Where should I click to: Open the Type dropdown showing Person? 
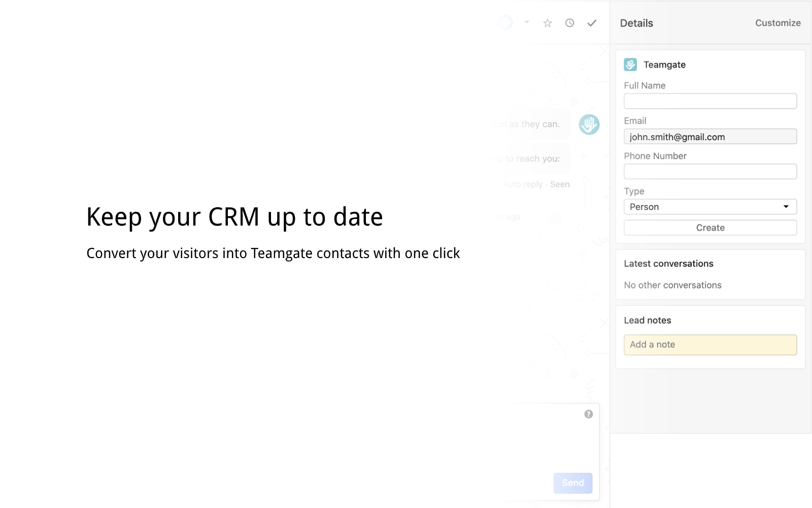[x=710, y=207]
